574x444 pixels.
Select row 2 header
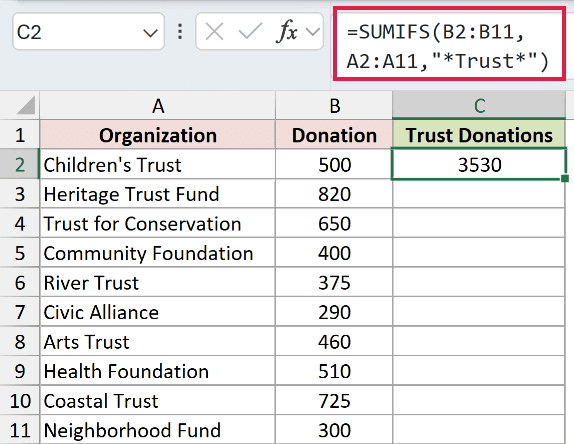coord(20,164)
